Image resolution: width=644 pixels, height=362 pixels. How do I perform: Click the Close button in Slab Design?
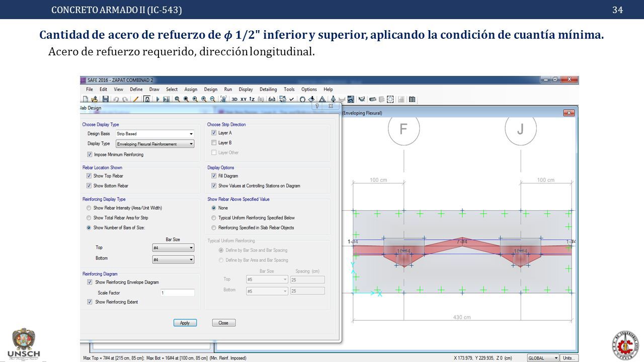(223, 323)
